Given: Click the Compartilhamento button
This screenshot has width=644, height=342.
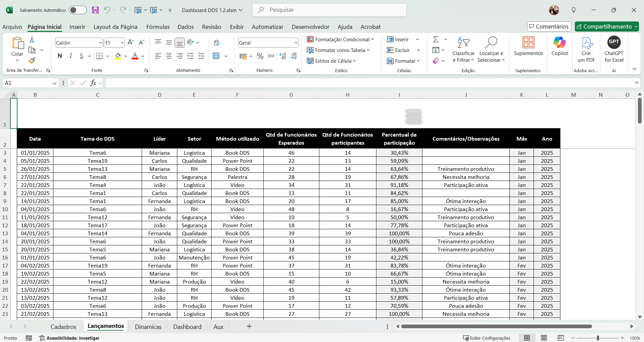Looking at the screenshot, I should click(606, 27).
